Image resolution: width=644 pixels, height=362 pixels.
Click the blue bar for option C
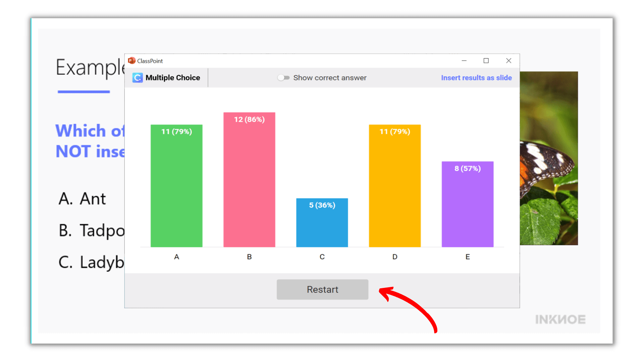(322, 223)
